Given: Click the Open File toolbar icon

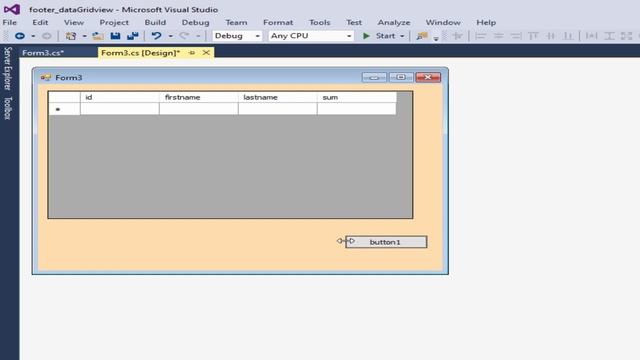Looking at the screenshot, I should (x=98, y=36).
